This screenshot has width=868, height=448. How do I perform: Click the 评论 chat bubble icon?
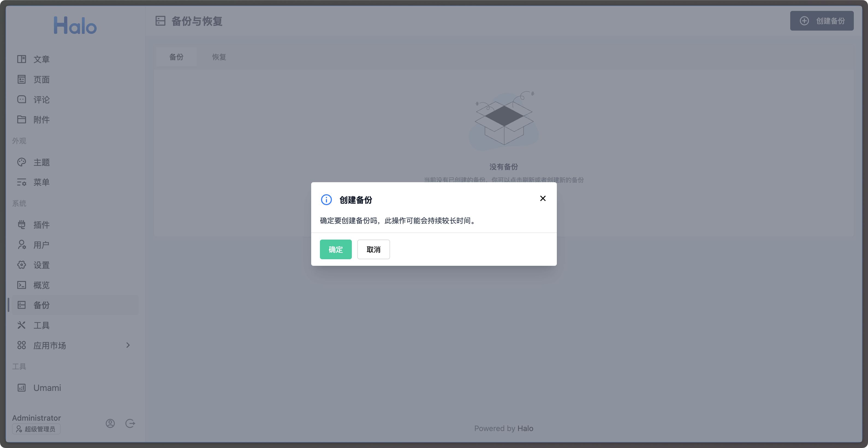coord(22,99)
